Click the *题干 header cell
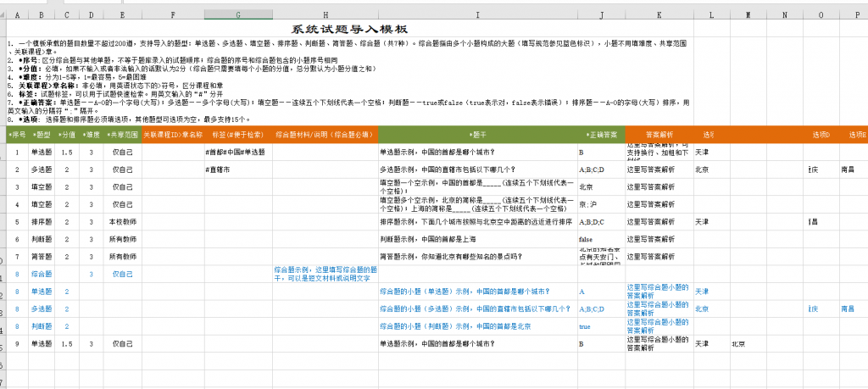Screen dimensions: 868x389 tap(478, 135)
